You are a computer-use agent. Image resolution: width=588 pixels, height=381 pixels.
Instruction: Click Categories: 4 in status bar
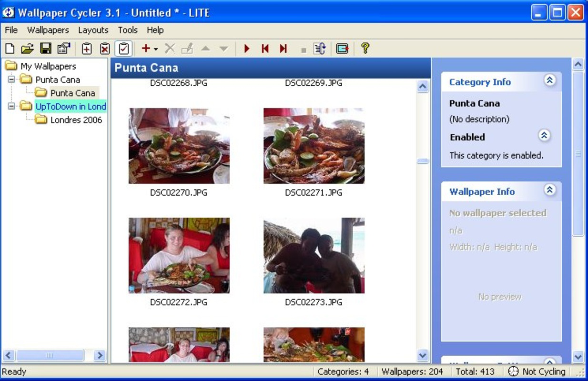(x=343, y=371)
